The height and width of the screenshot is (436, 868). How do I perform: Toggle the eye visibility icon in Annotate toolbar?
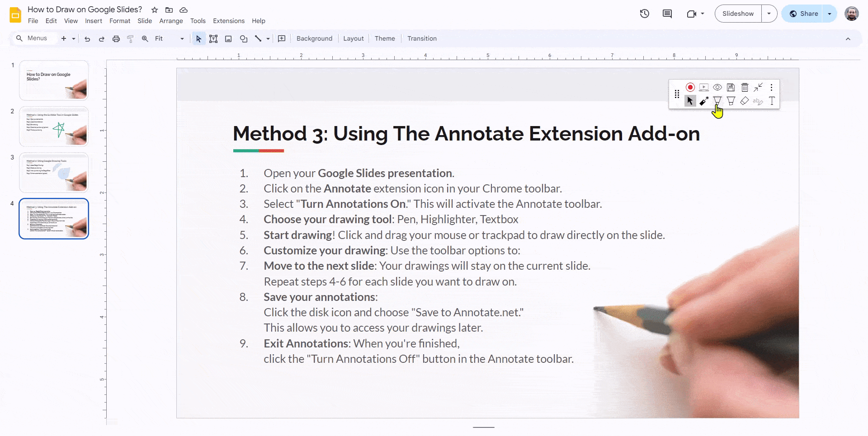pyautogui.click(x=717, y=87)
